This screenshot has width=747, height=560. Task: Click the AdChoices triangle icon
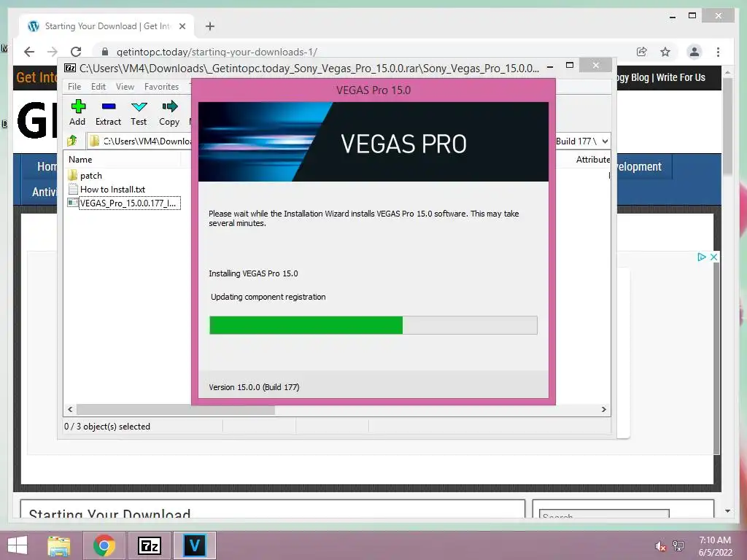point(701,257)
